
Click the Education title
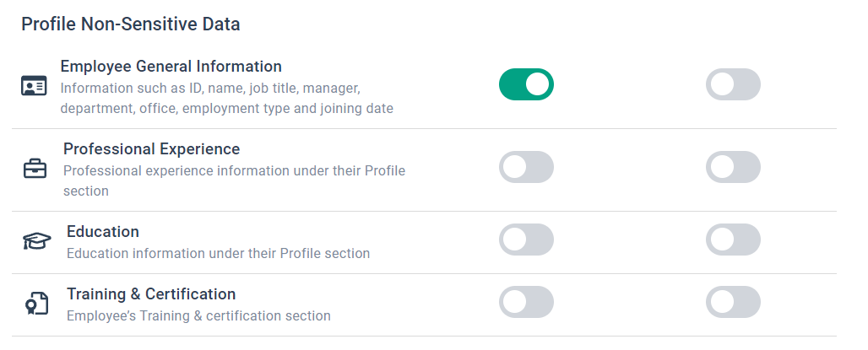[x=103, y=232]
